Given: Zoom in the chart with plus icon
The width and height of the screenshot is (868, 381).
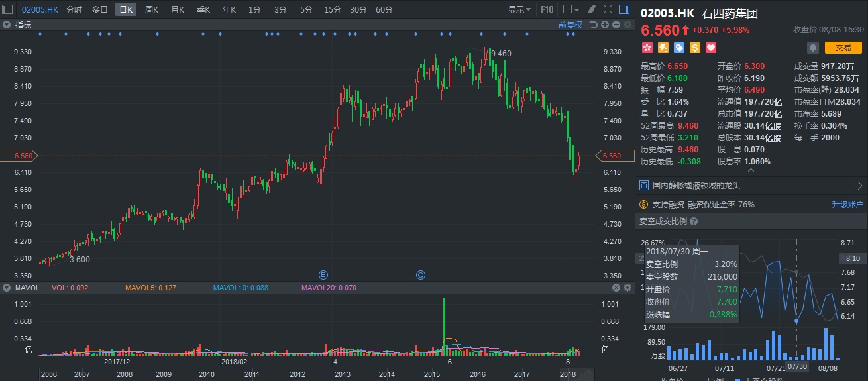Looking at the screenshot, I should click(x=605, y=25).
